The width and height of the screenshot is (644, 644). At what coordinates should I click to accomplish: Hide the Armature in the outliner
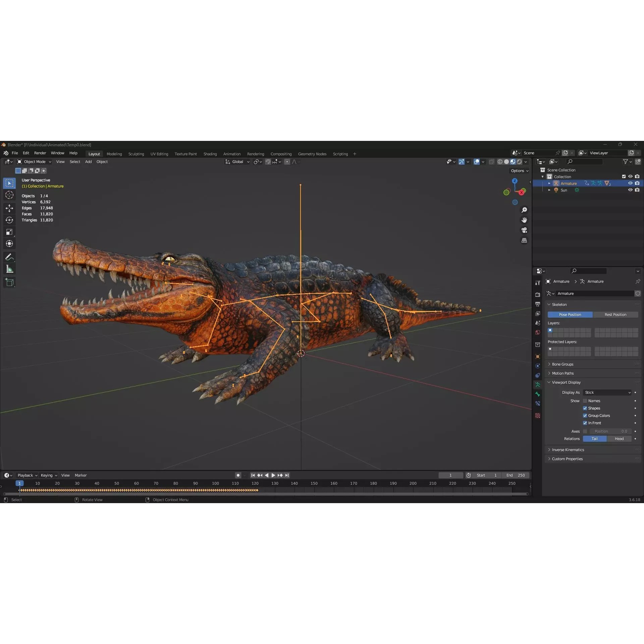630,183
